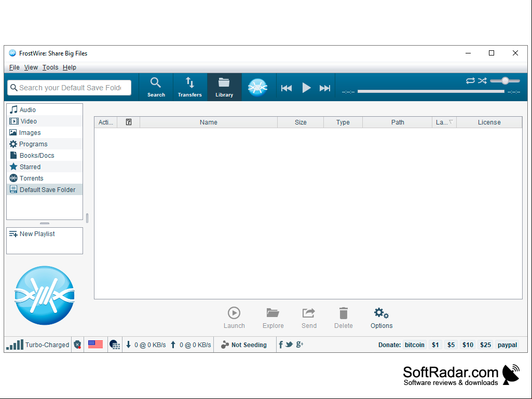Sort the table by Name column
This screenshot has height=399, width=532.
point(208,122)
